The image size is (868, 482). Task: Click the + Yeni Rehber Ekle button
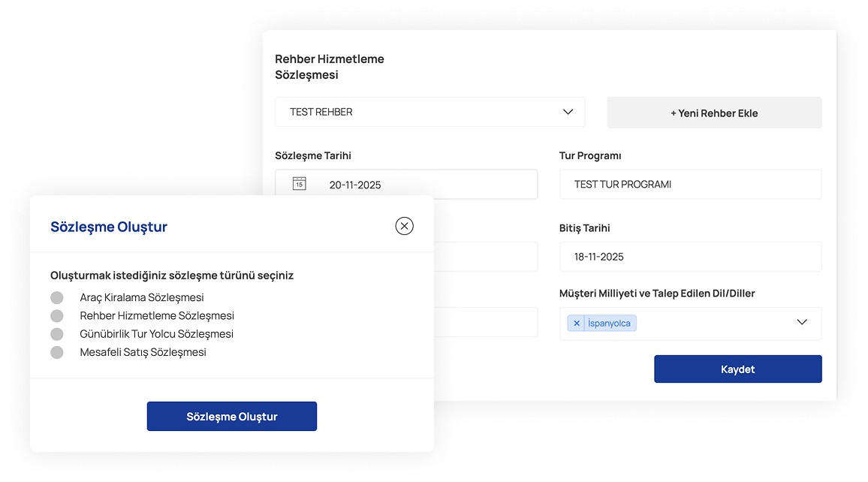click(x=713, y=113)
